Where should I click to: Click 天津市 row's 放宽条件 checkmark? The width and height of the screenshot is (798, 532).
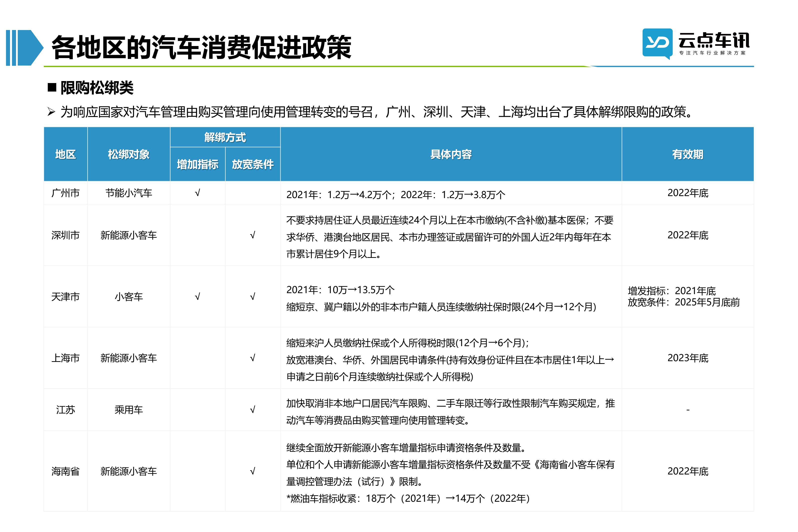click(252, 297)
